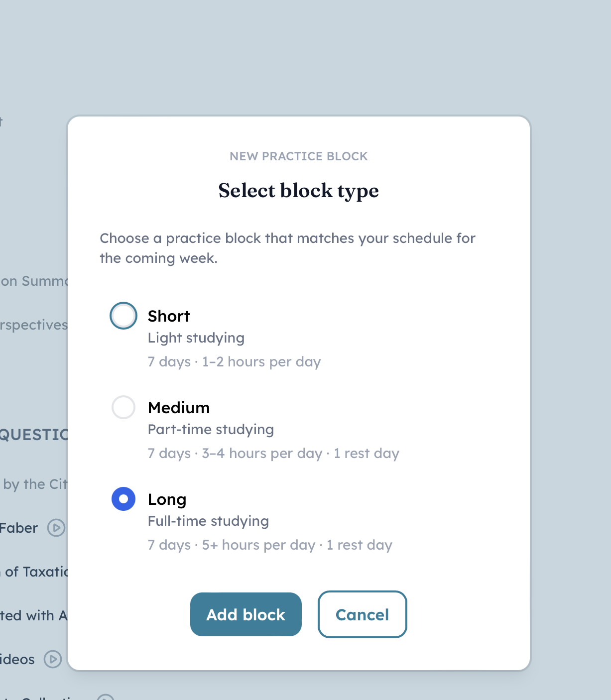Viewport: 611px width, 700px height.
Task: Click the 'Part-time studying' description
Action: pyautogui.click(x=211, y=430)
